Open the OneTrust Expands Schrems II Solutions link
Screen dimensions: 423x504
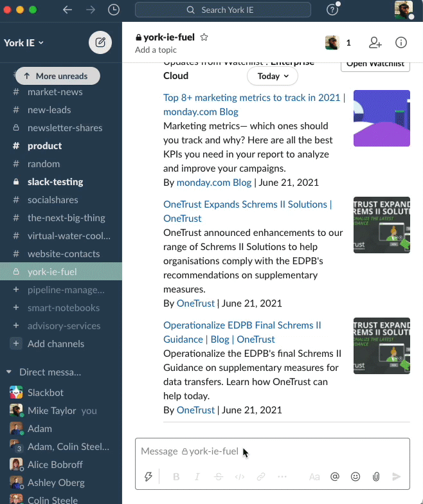click(x=248, y=211)
